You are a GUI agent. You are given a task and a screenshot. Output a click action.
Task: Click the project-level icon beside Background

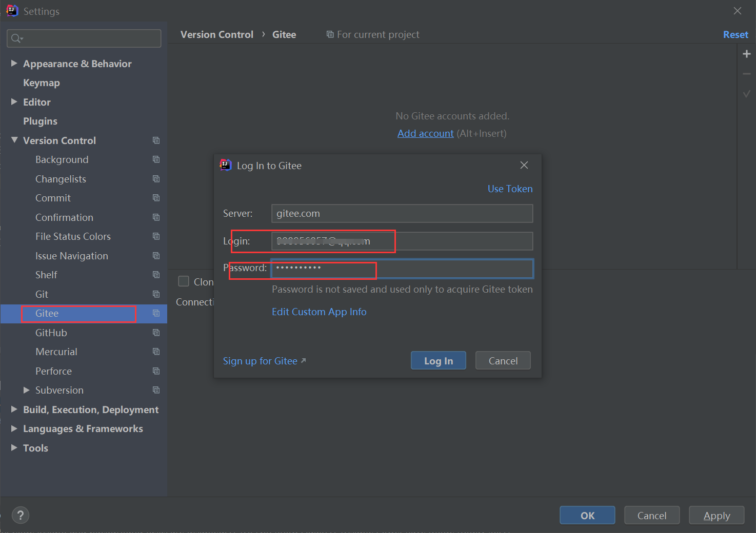pyautogui.click(x=156, y=159)
